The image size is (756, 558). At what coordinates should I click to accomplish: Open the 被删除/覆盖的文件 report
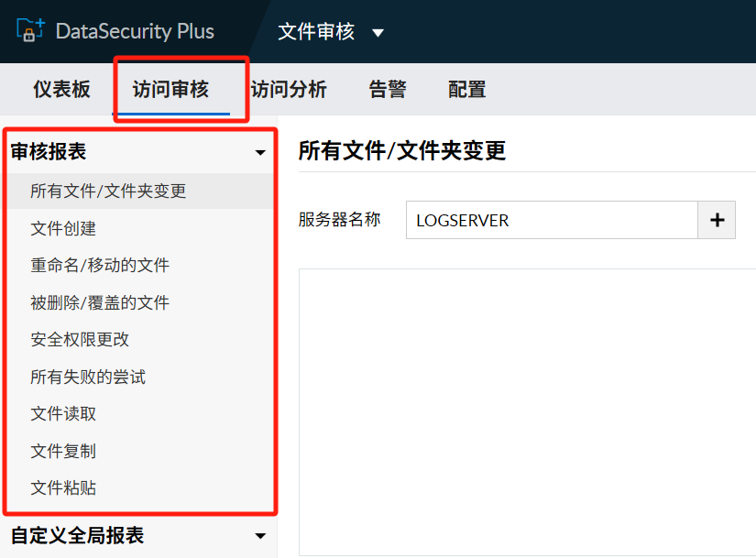(100, 302)
